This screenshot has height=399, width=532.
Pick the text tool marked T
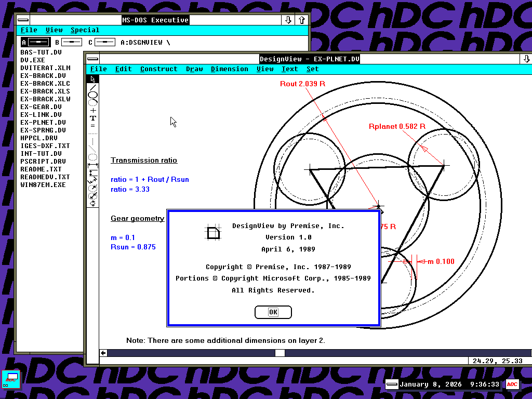click(93, 118)
